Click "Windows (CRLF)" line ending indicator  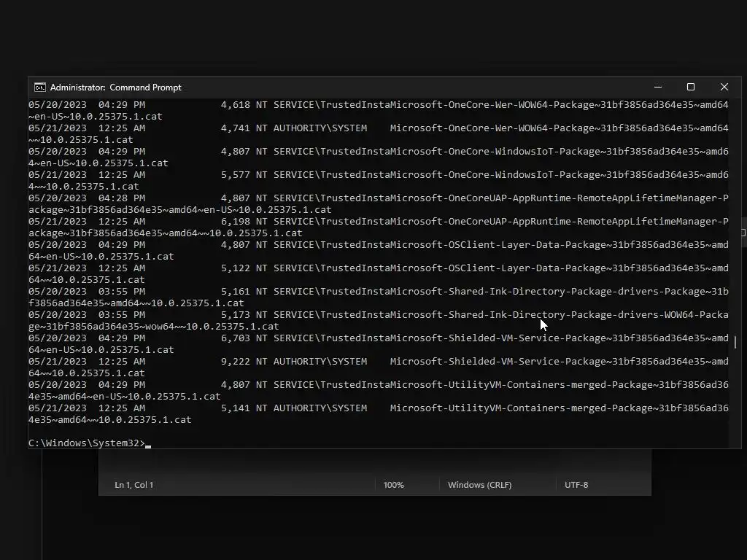click(x=480, y=485)
